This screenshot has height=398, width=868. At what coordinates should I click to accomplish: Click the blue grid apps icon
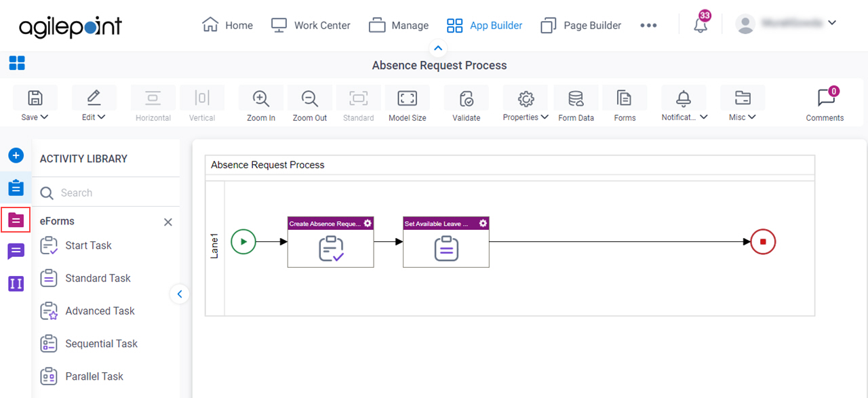click(17, 64)
